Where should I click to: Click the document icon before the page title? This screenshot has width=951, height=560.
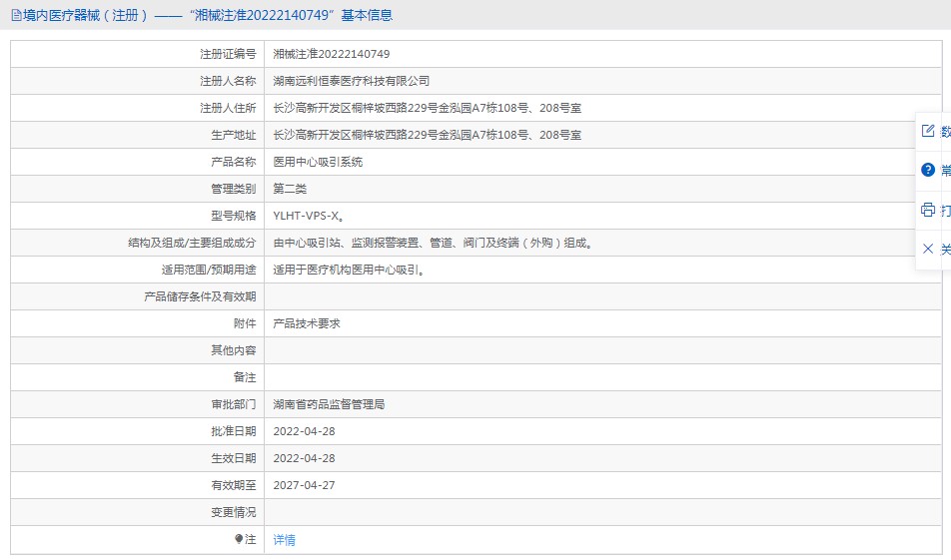pyautogui.click(x=16, y=15)
